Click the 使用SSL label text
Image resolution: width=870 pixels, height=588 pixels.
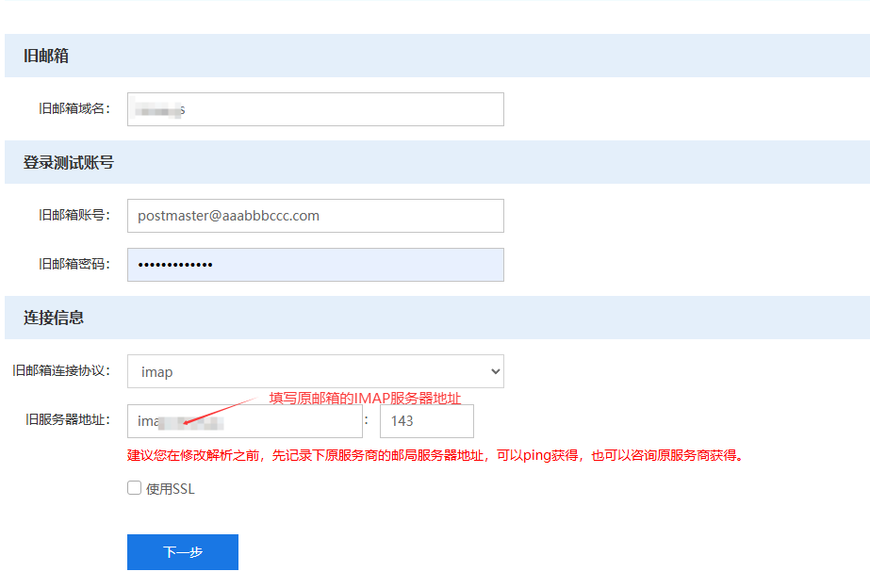pos(171,489)
